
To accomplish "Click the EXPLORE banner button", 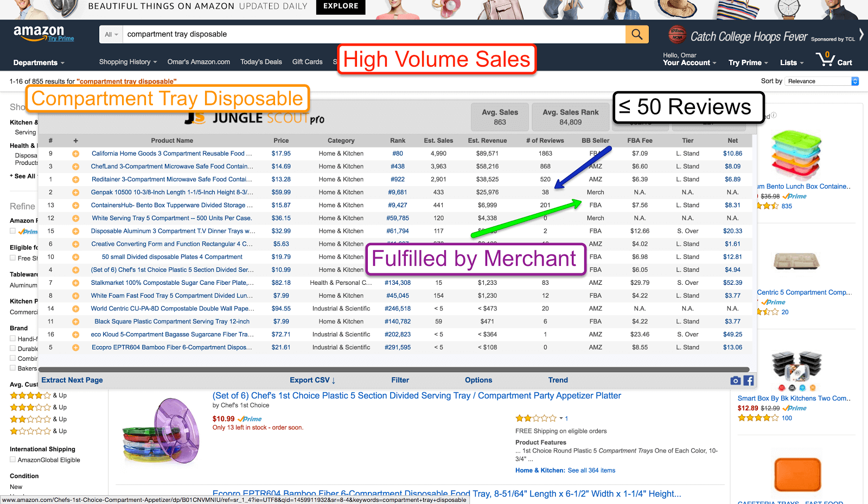I will (341, 7).
